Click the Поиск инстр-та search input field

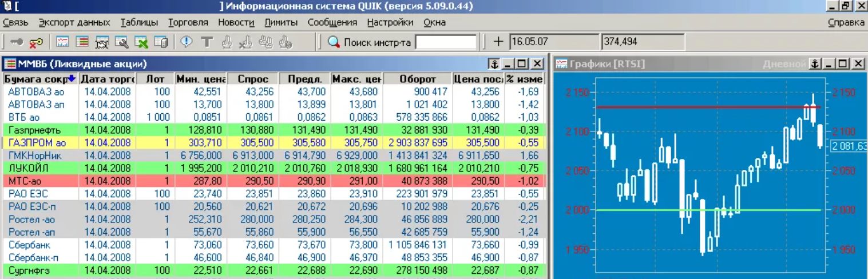click(446, 42)
